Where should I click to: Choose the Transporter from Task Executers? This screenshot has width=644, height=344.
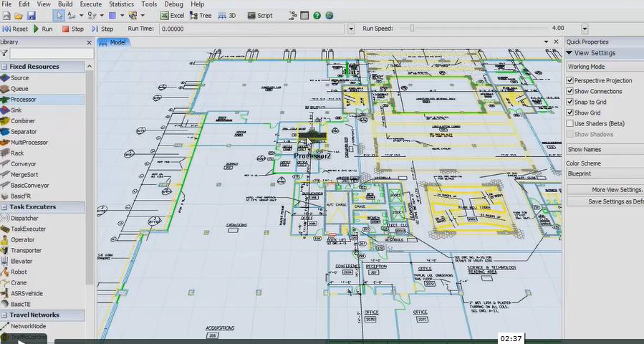pos(26,251)
